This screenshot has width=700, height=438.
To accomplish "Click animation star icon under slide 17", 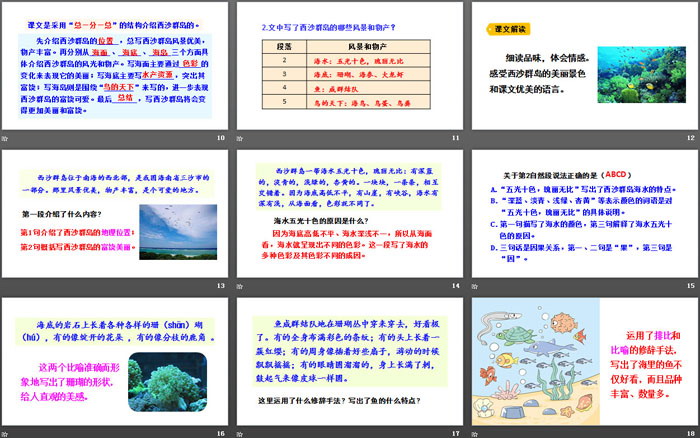I will [x=240, y=432].
